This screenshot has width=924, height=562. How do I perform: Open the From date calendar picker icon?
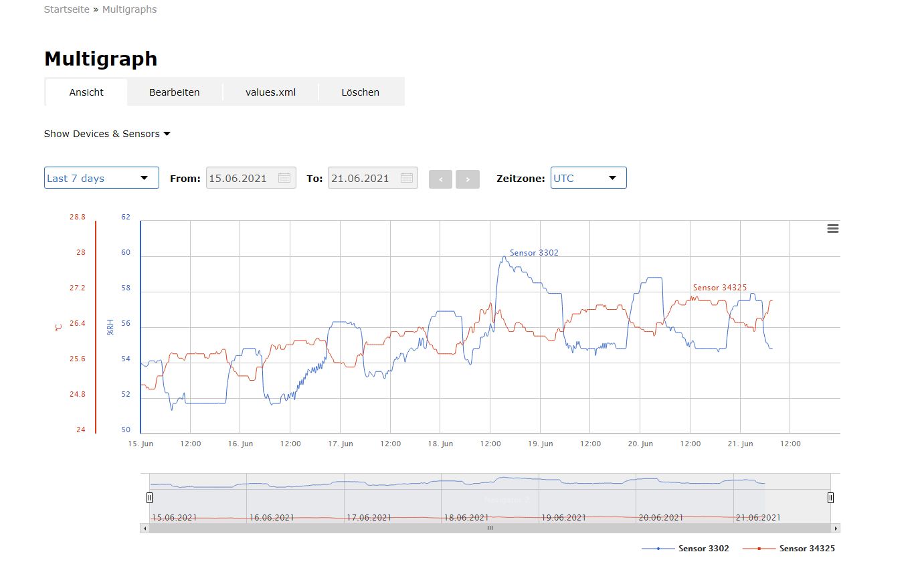[284, 178]
